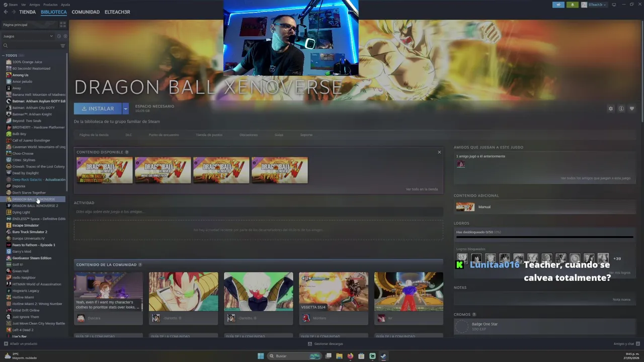Select Left 4 Dead 2 in list

pos(23,330)
